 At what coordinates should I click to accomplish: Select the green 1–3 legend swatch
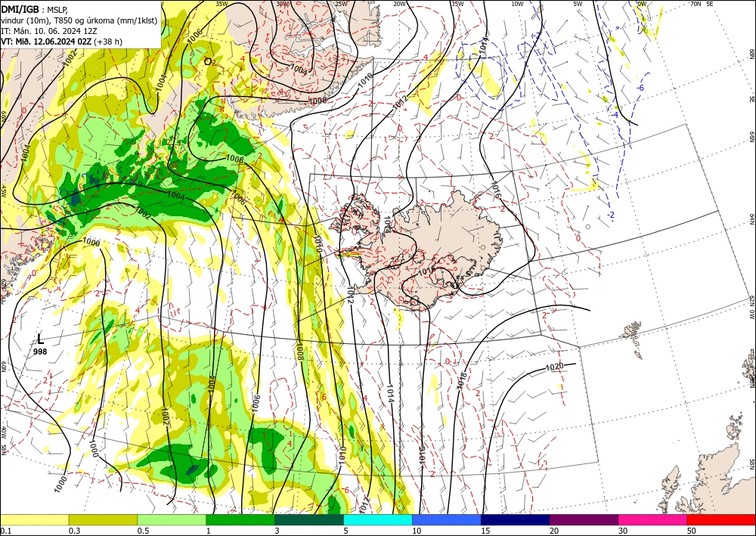tap(240, 519)
